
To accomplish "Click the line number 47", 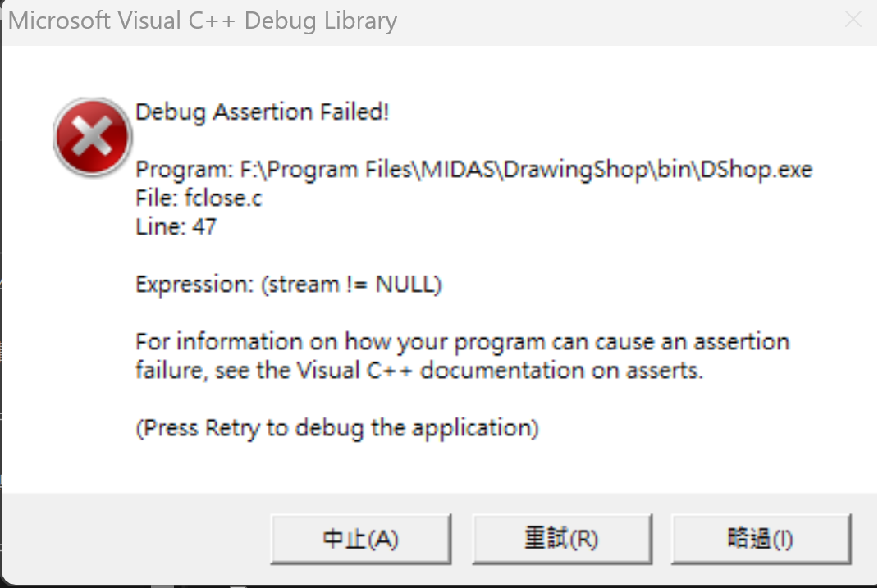I will [204, 226].
